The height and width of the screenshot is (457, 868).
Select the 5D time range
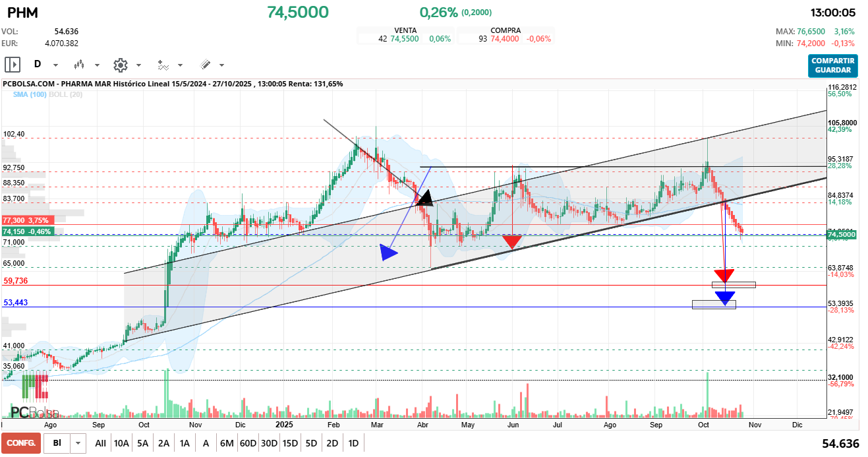pos(311,443)
